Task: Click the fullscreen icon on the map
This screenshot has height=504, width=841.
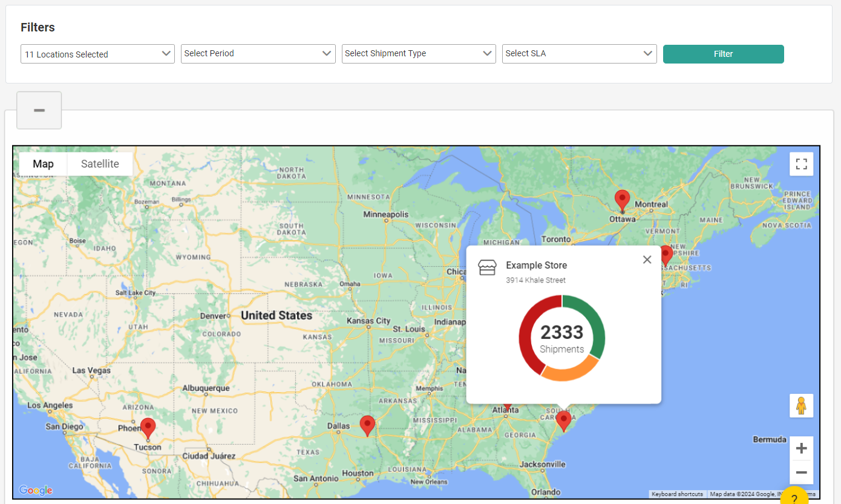Action: 801,163
